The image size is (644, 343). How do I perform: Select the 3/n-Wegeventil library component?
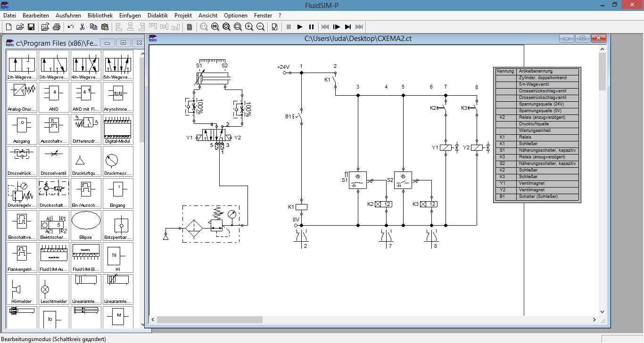[54, 65]
